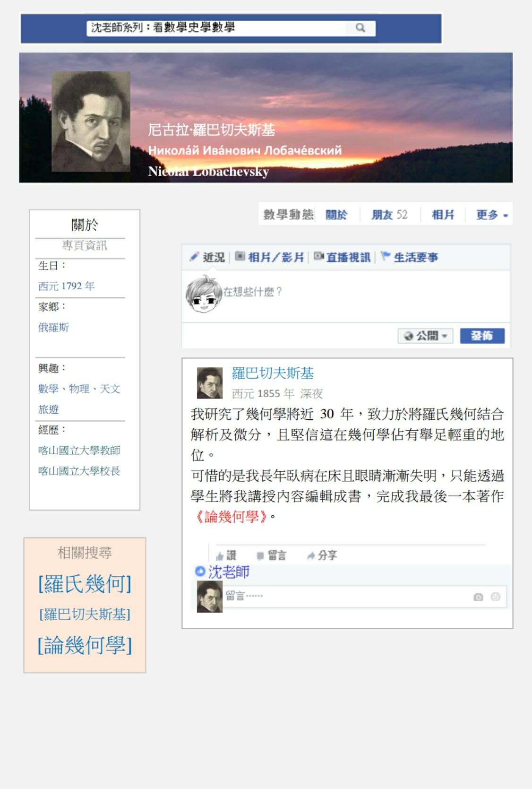Select the 生活要事 flag icon
The image size is (532, 789).
[386, 256]
